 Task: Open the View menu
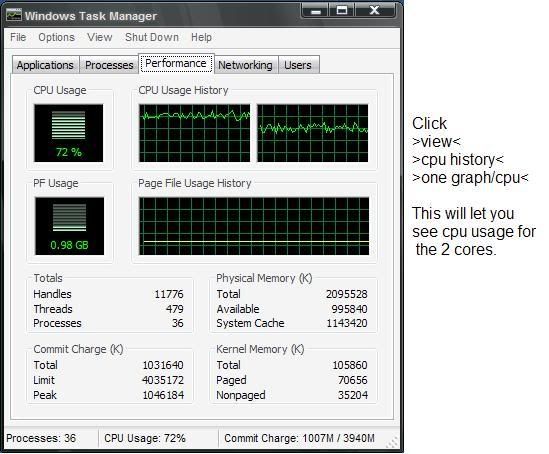pos(100,37)
